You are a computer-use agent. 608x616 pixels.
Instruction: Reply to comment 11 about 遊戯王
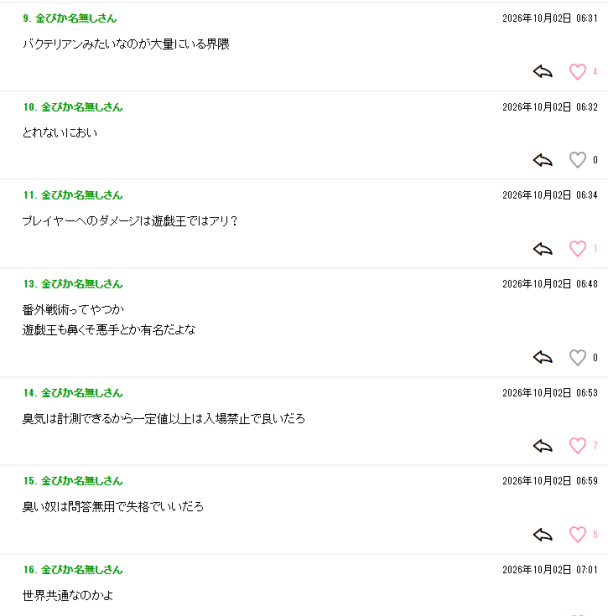[543, 249]
